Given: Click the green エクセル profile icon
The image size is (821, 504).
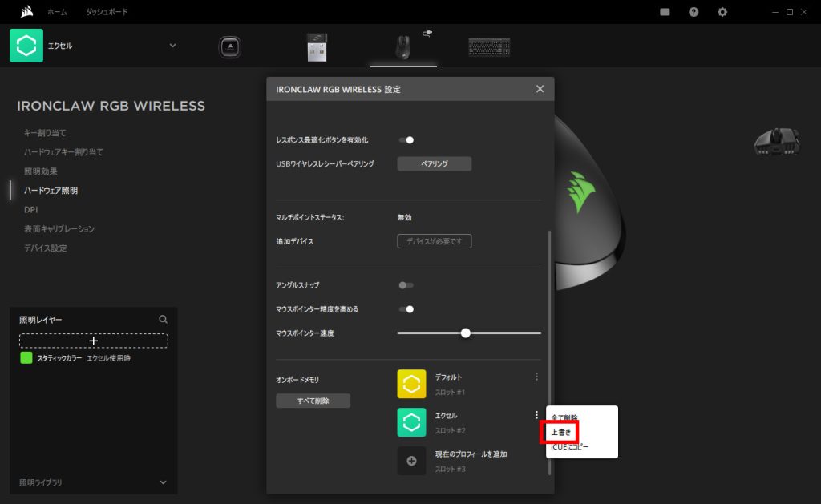Looking at the screenshot, I should pyautogui.click(x=26, y=46).
